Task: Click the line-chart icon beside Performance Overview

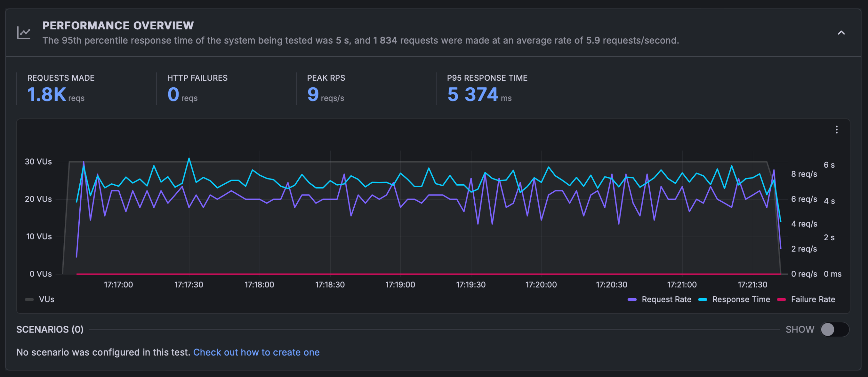Action: pyautogui.click(x=24, y=32)
